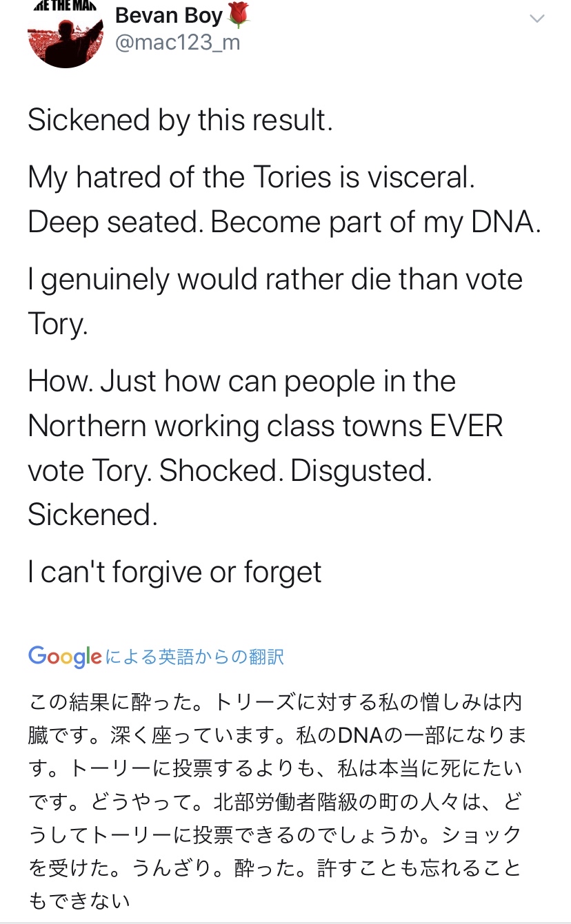Tap the による英語からの翻訳 translation label
571x924 pixels.
[x=194, y=657]
